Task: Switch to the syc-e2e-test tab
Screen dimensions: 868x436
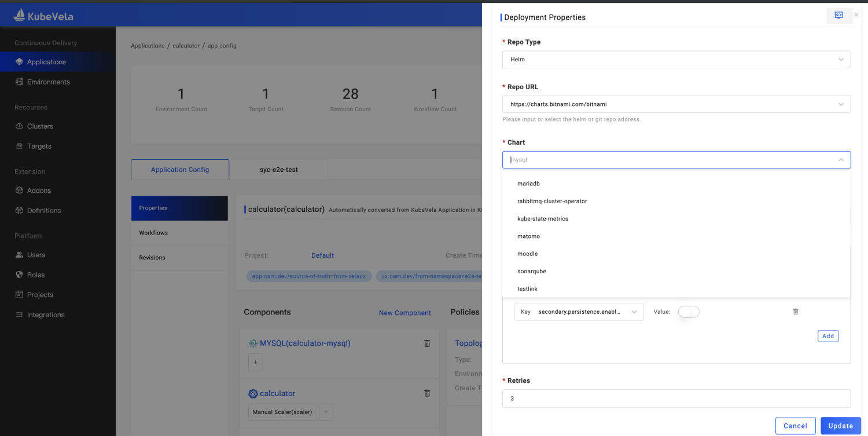Action: click(278, 170)
